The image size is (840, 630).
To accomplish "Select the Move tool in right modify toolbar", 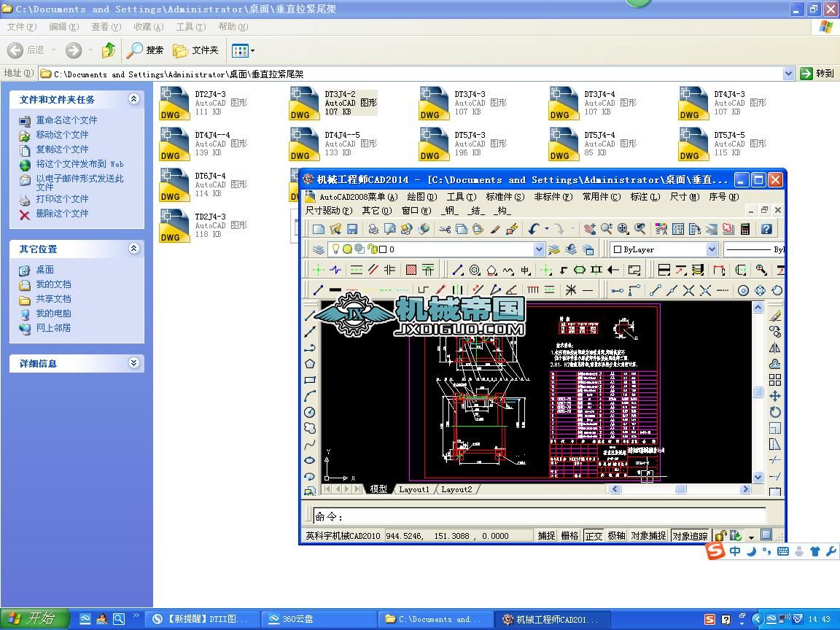I will click(774, 397).
